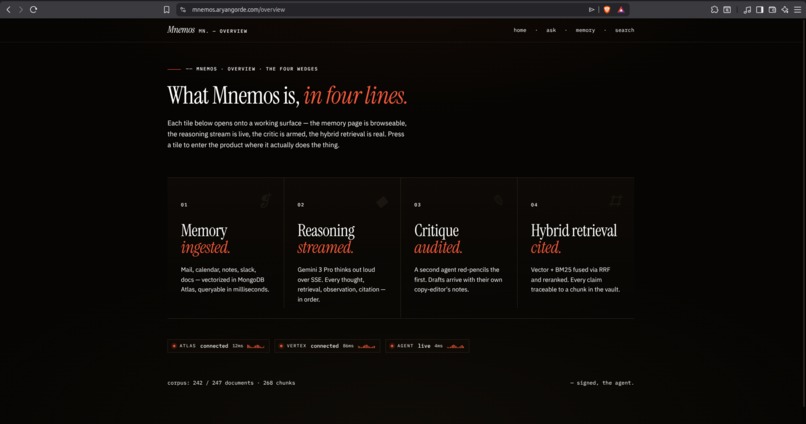
Task: Click the "A second agent red-pencils" description
Action: point(458,280)
